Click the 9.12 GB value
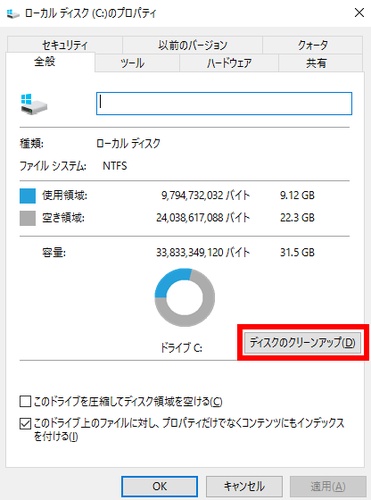 point(297,195)
